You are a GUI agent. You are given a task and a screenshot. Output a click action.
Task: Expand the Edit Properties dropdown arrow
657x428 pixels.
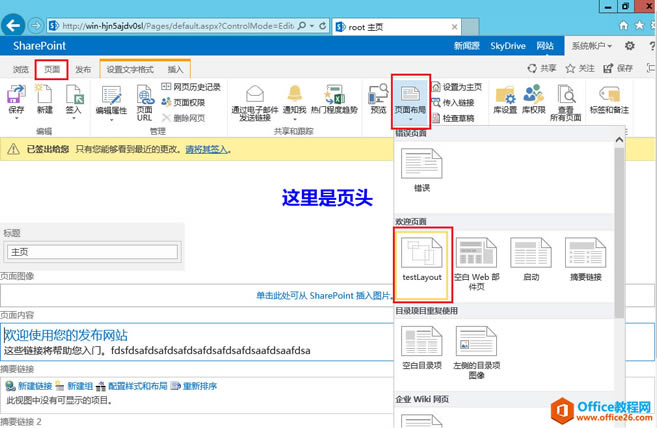tap(111, 120)
